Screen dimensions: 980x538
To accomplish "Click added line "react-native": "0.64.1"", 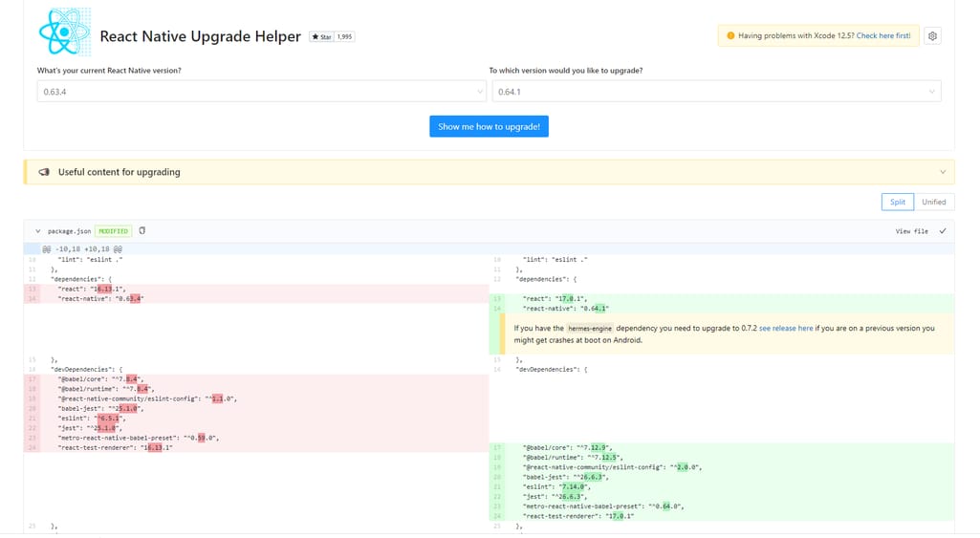I will pyautogui.click(x=721, y=309).
